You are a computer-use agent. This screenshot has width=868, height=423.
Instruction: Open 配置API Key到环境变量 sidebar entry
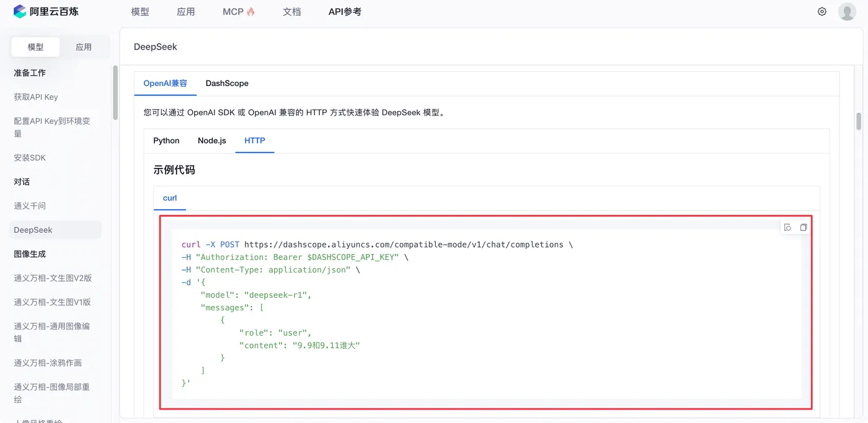point(52,127)
